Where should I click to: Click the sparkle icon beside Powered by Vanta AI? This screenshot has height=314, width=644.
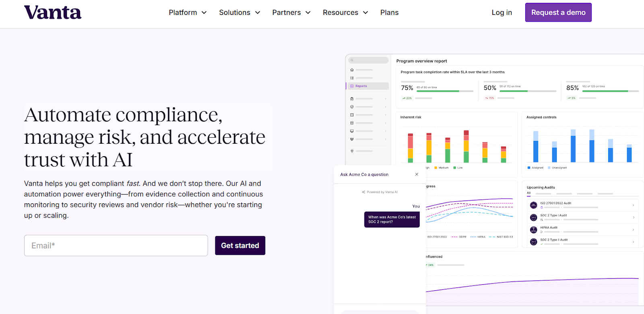[363, 192]
